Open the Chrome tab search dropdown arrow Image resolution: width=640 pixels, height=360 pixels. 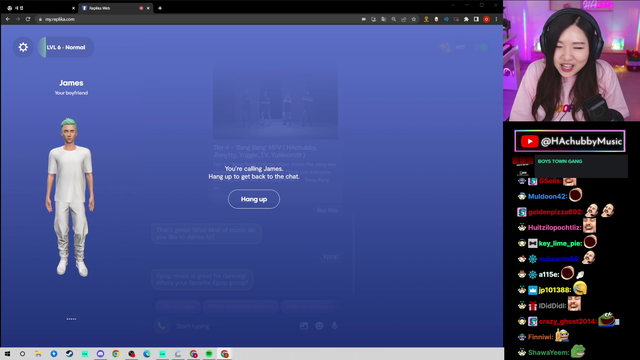453,5
